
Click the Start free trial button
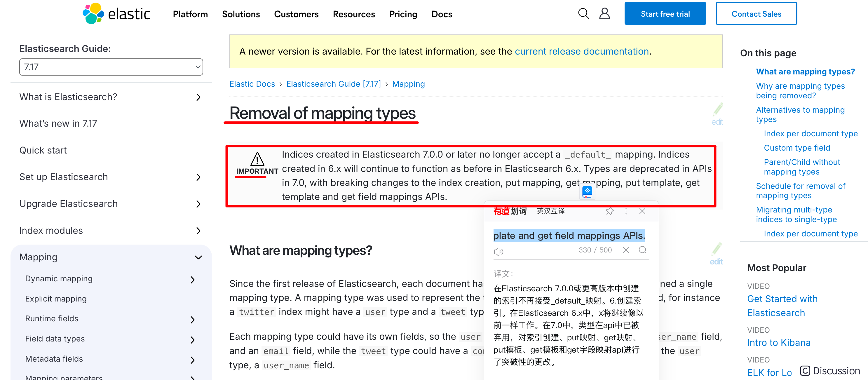coord(665,14)
